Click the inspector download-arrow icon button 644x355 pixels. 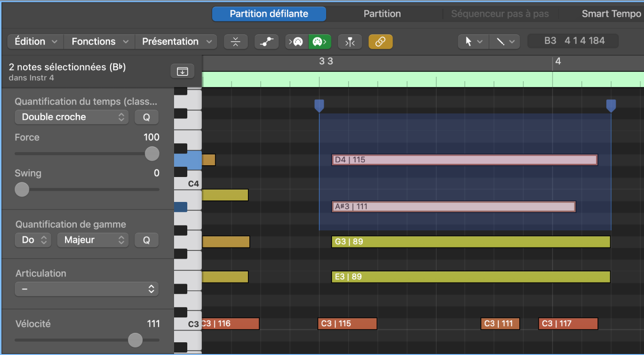182,71
